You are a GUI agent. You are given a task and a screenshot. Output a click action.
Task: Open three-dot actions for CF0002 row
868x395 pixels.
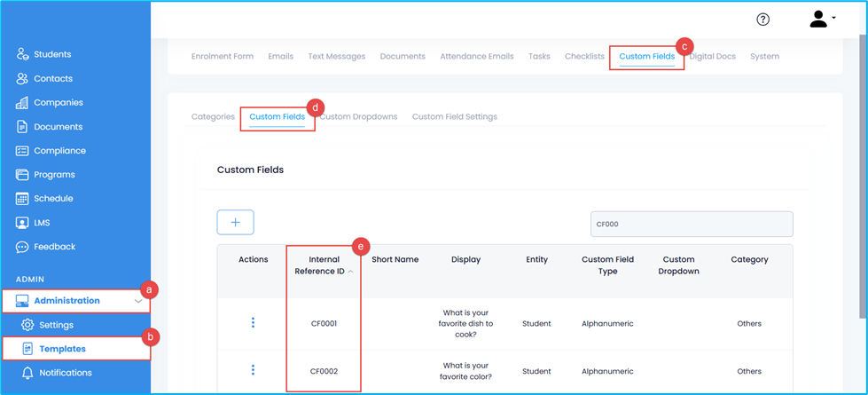pos(253,370)
